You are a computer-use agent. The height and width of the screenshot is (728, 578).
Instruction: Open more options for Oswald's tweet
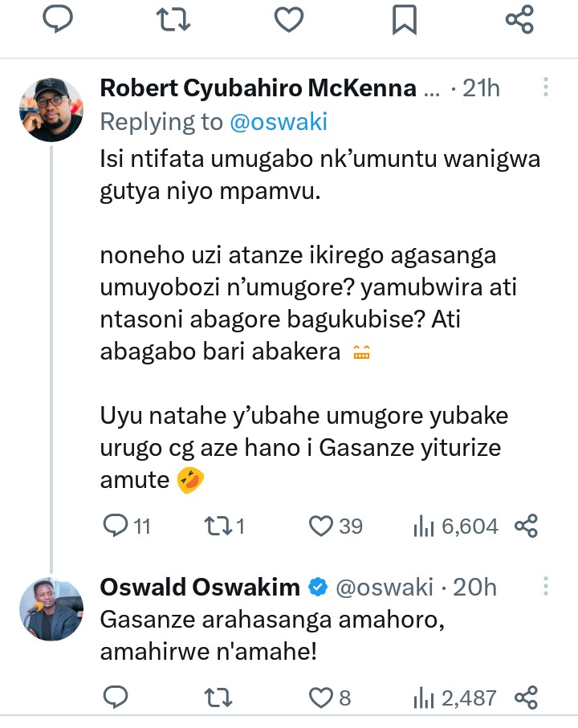coord(546,588)
